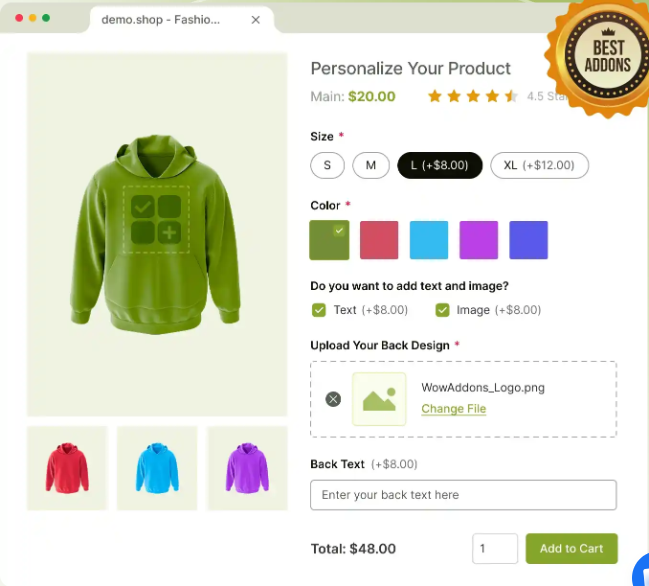View the blue hoodie thumbnail
The image size is (649, 586).
click(156, 468)
